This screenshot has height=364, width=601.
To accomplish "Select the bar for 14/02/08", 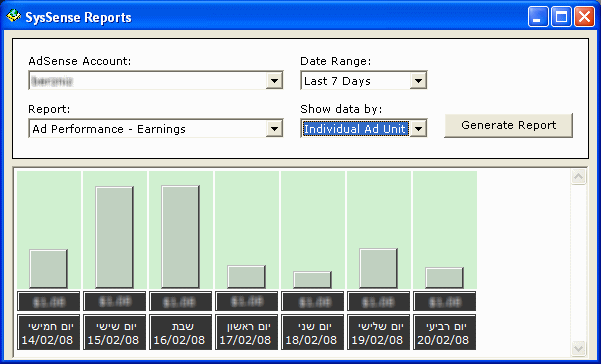I will (x=48, y=269).
